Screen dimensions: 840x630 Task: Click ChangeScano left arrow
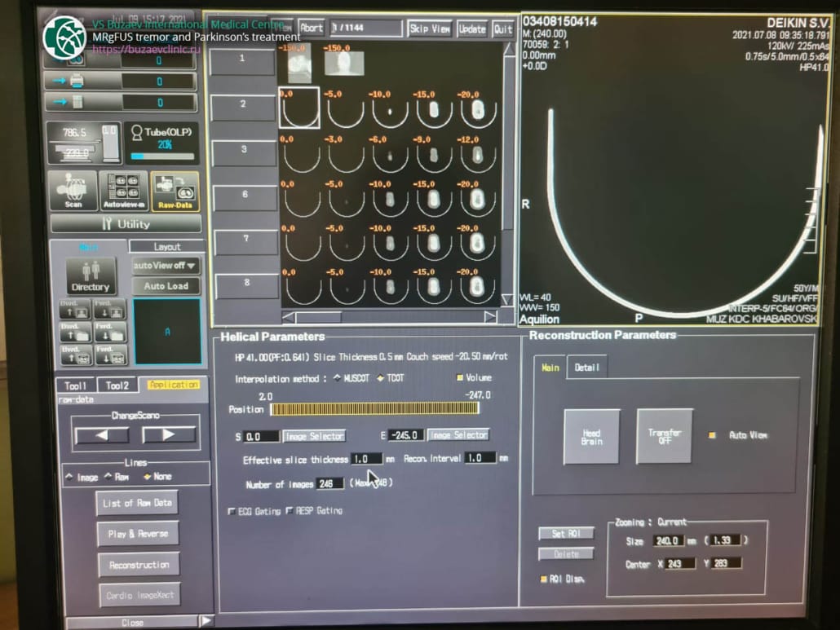point(101,435)
